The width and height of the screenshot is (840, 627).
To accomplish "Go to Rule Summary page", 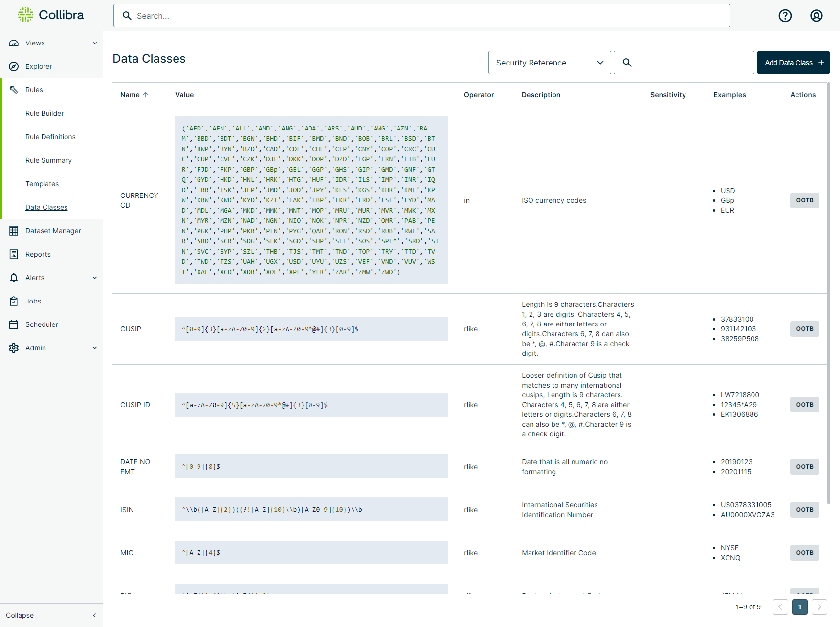I will pyautogui.click(x=48, y=160).
